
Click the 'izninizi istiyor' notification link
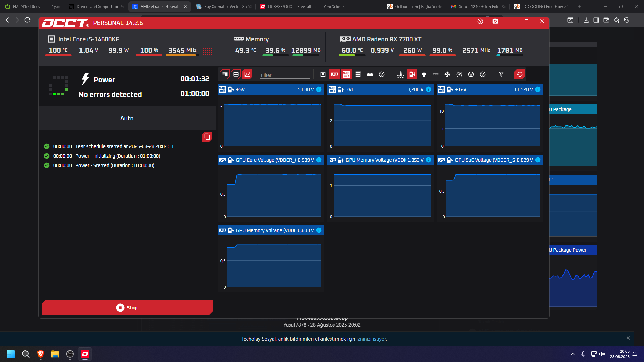371,339
